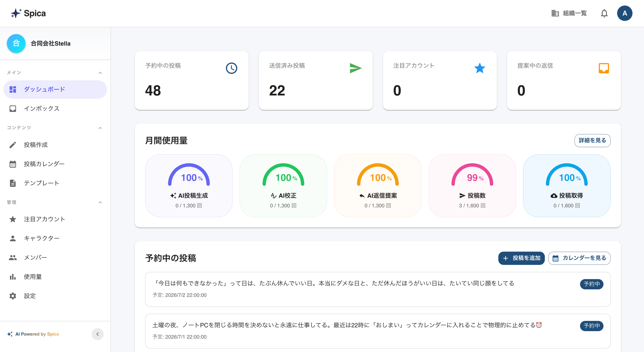
Task: Click the 詳細を見る button
Action: [x=592, y=140]
